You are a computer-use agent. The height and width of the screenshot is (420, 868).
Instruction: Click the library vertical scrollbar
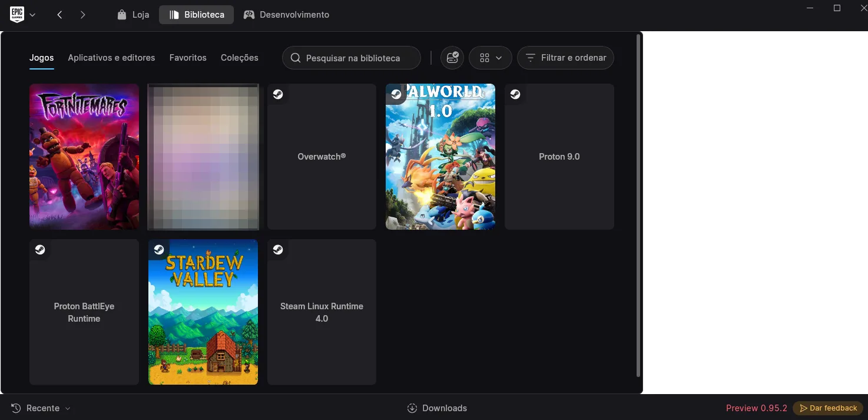(x=638, y=206)
